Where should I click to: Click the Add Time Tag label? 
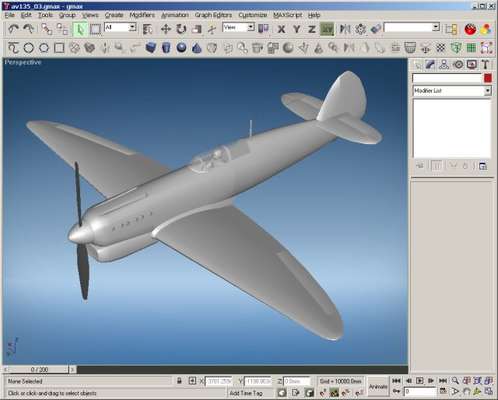tap(246, 393)
